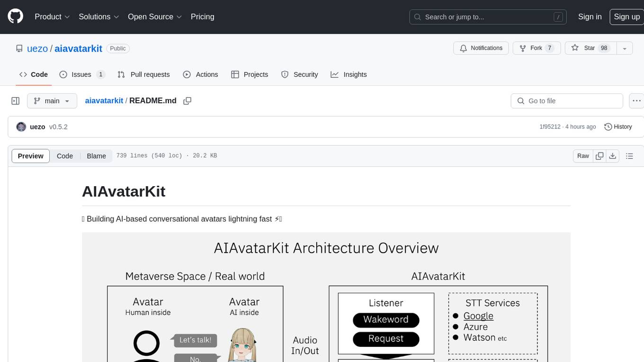The width and height of the screenshot is (644, 362).
Task: Open the aiavatarkit repository link in header
Action: coord(78,48)
